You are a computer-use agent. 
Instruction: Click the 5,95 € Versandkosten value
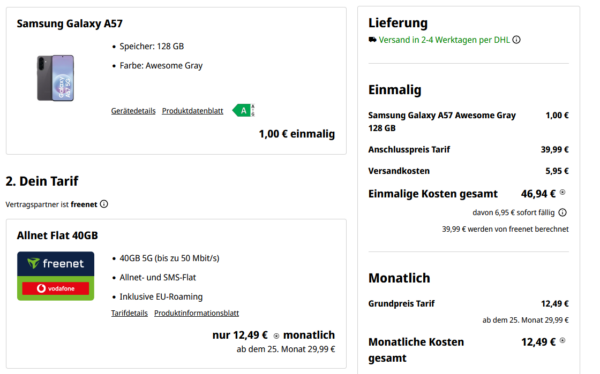pyautogui.click(x=557, y=171)
